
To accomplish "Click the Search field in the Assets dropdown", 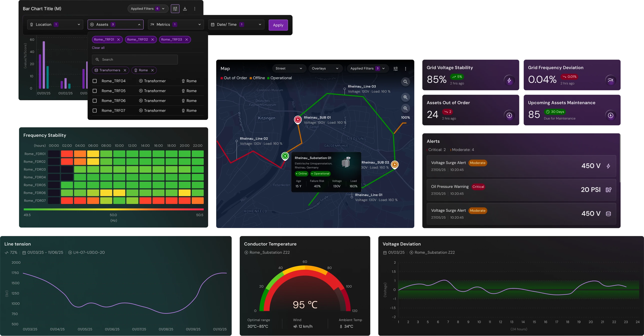I will 135,59.
